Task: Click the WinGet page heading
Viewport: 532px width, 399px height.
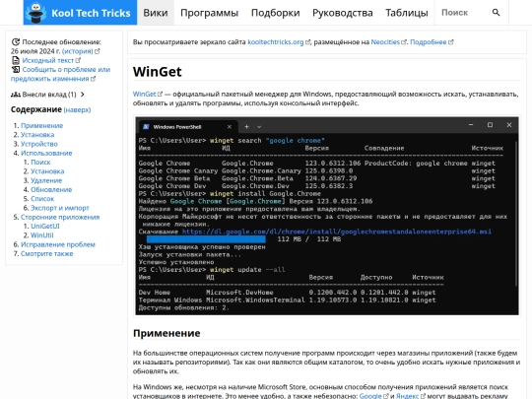Action: pos(157,72)
